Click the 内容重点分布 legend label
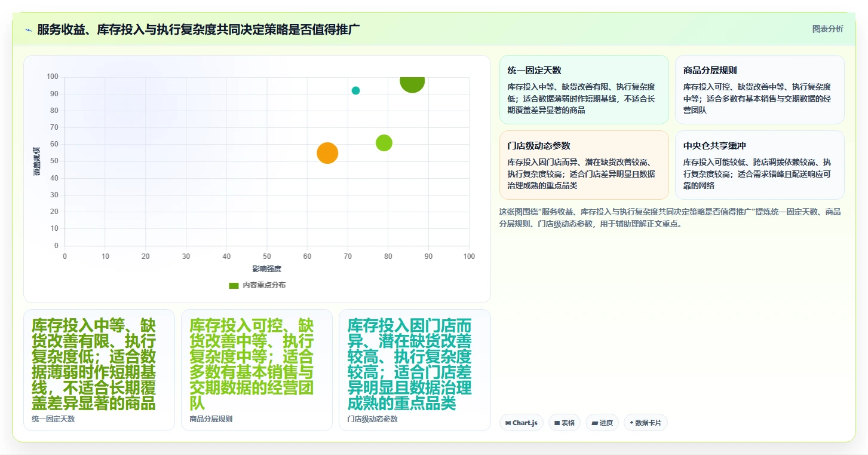 click(x=264, y=285)
